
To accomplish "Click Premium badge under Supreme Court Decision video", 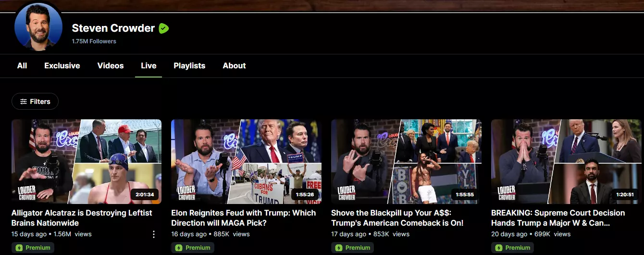I will point(512,248).
